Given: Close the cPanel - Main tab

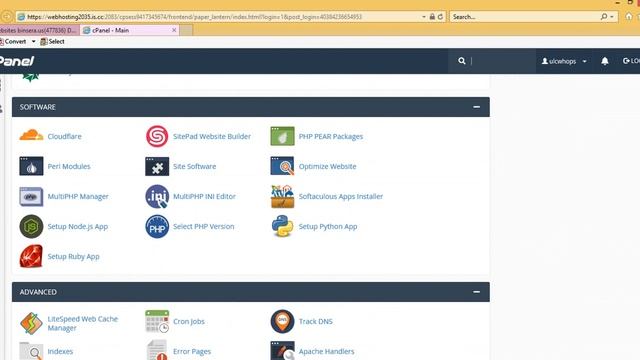Looking at the screenshot, I should tap(174, 30).
